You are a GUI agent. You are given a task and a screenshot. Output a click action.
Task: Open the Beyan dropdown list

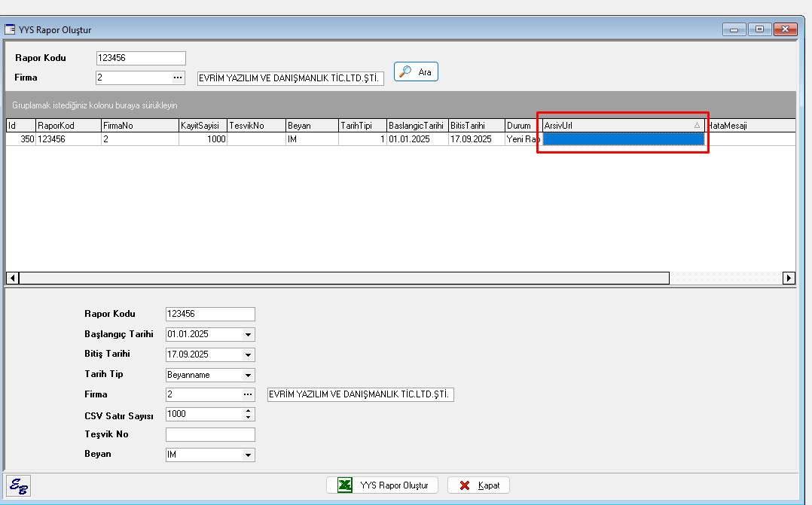(x=248, y=455)
